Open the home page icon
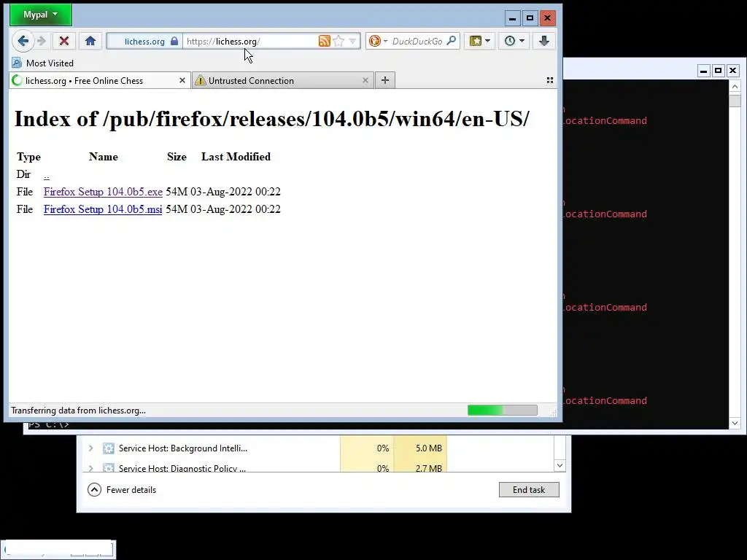Image resolution: width=747 pixels, height=560 pixels. pos(90,41)
